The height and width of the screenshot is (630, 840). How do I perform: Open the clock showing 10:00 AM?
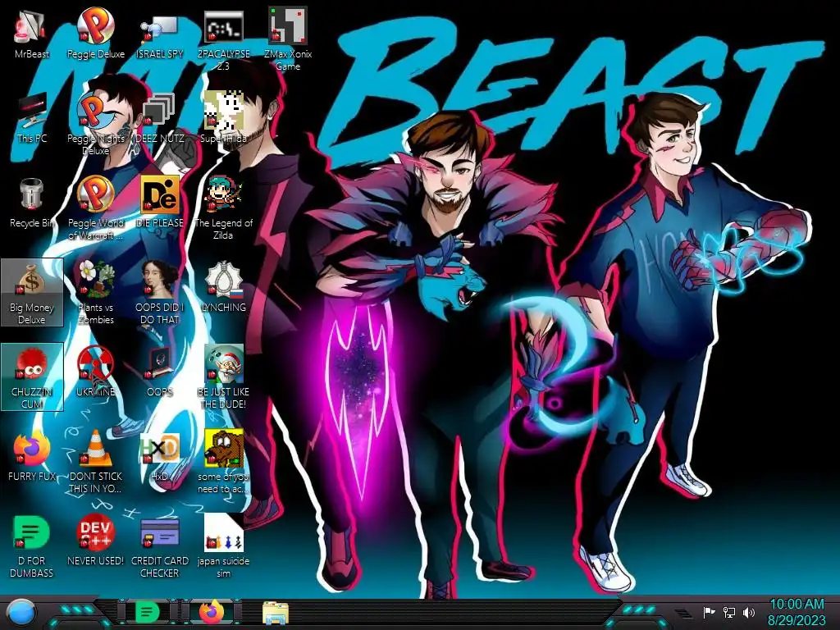click(797, 612)
